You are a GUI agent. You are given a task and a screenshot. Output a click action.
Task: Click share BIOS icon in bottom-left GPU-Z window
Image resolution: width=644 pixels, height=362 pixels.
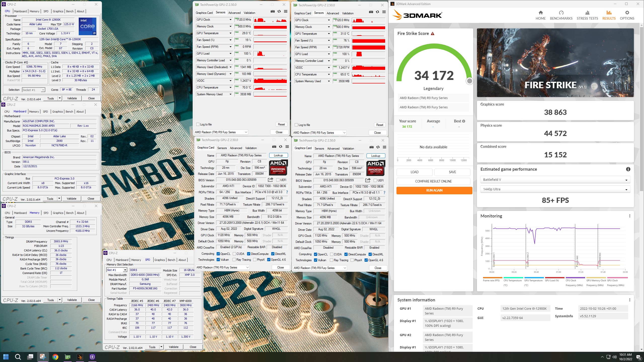pyautogui.click(x=270, y=180)
